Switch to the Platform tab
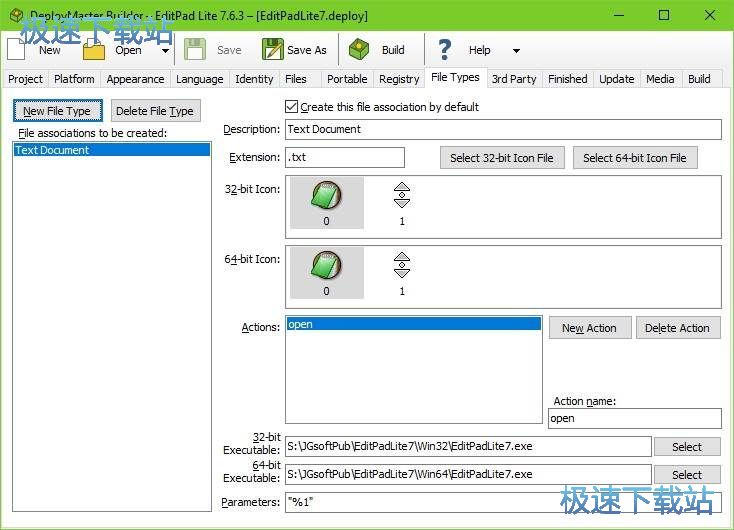The width and height of the screenshot is (734, 530). click(x=74, y=79)
